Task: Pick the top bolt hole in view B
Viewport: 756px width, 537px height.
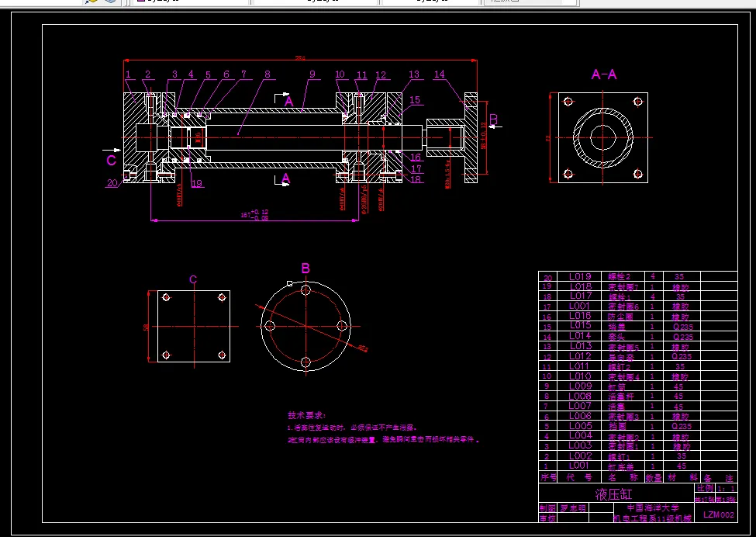Action: 306,290
